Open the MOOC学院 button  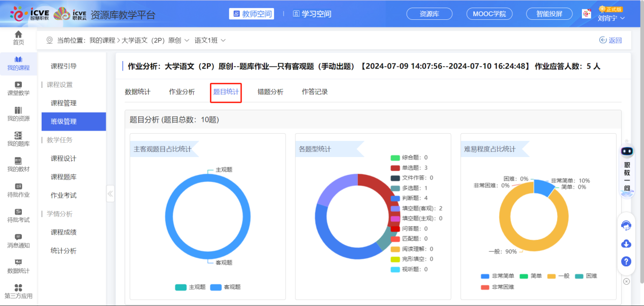(x=488, y=14)
